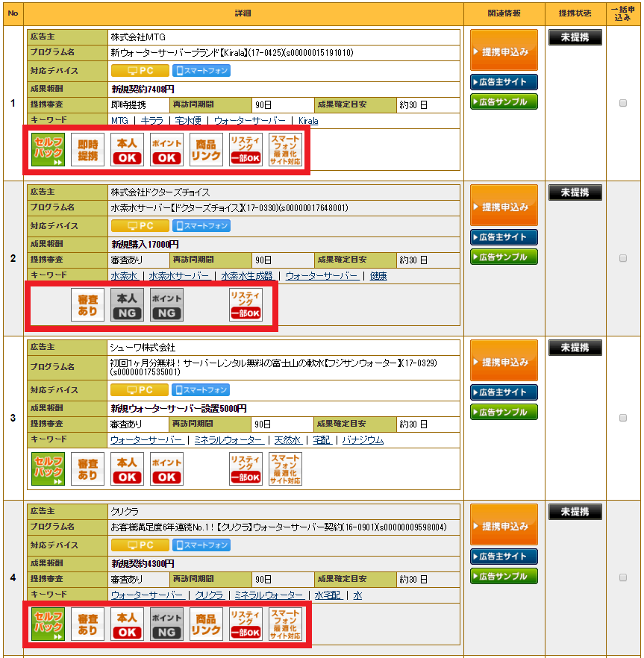Open keyword link MTG
Viewport: 644px width, 658px height.
point(119,121)
